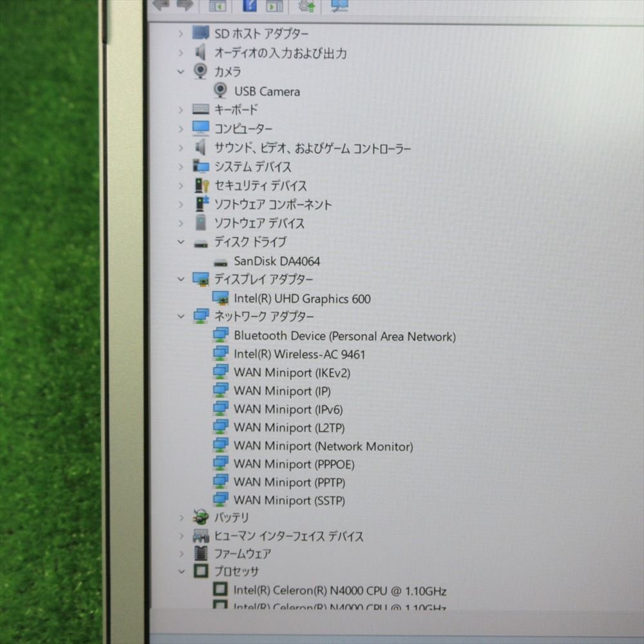Select the "SanDisk DA4064" label

pos(277,261)
